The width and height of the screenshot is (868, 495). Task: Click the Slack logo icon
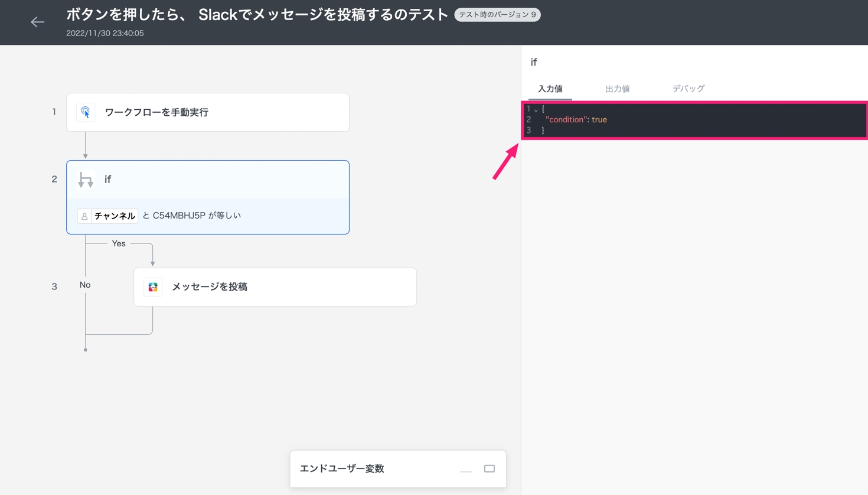153,287
